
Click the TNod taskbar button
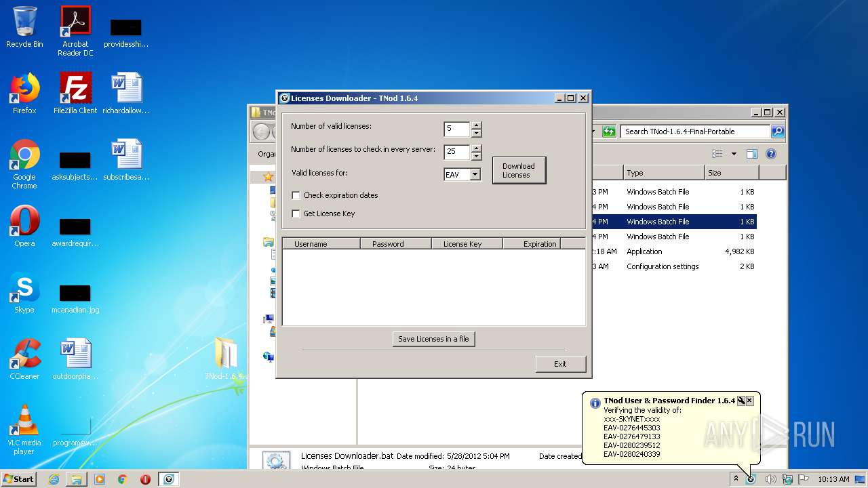pyautogui.click(x=169, y=479)
